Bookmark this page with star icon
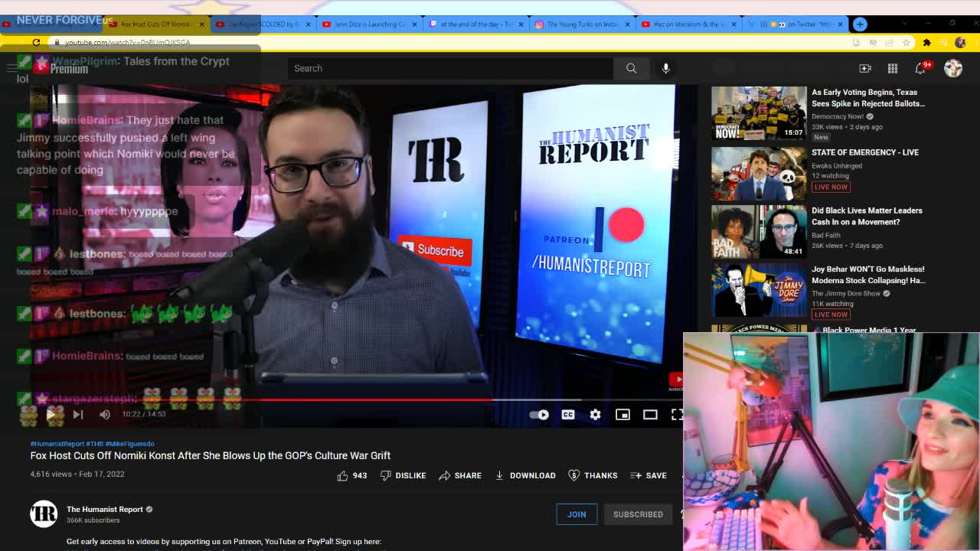 click(x=906, y=43)
